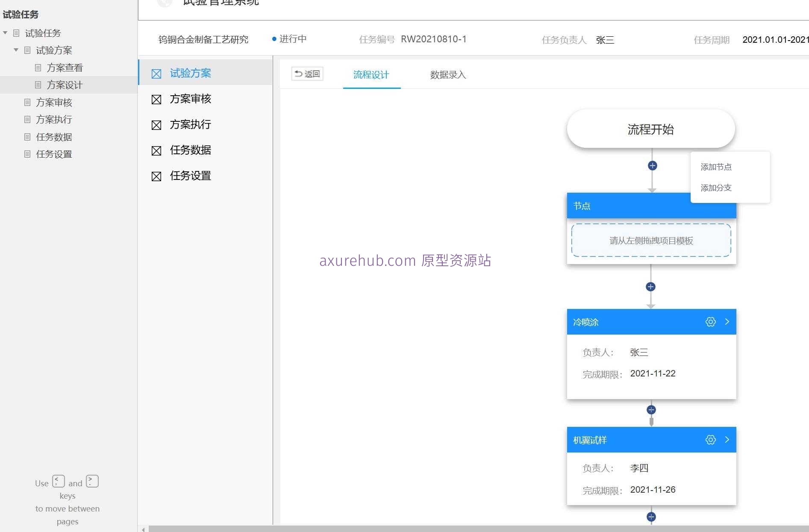Open 方案查看 page in tree
Image resolution: width=809 pixels, height=532 pixels.
pyautogui.click(x=65, y=68)
